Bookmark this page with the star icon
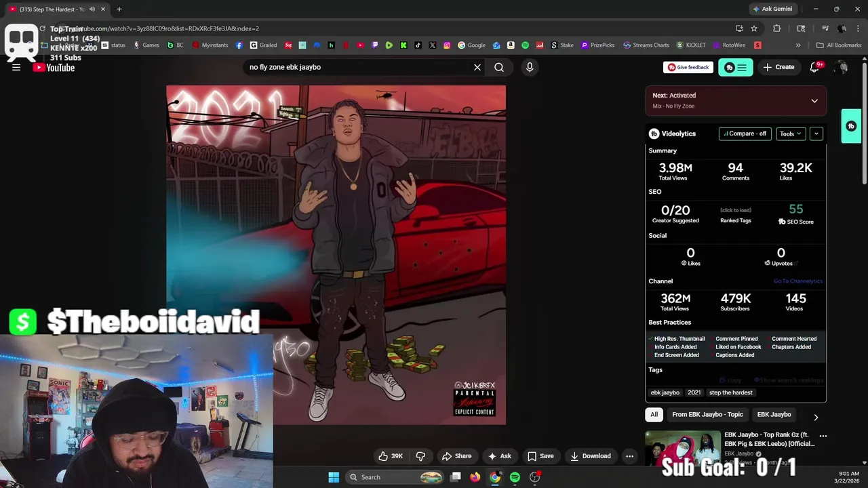 point(754,28)
